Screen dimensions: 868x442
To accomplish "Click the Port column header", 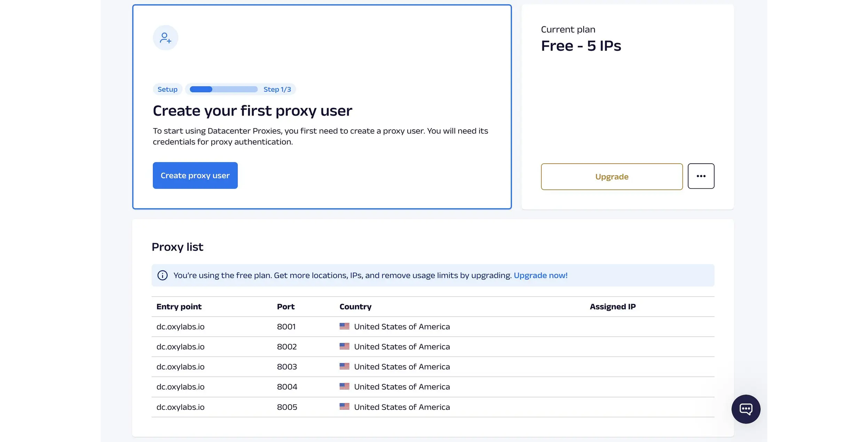I will (285, 306).
